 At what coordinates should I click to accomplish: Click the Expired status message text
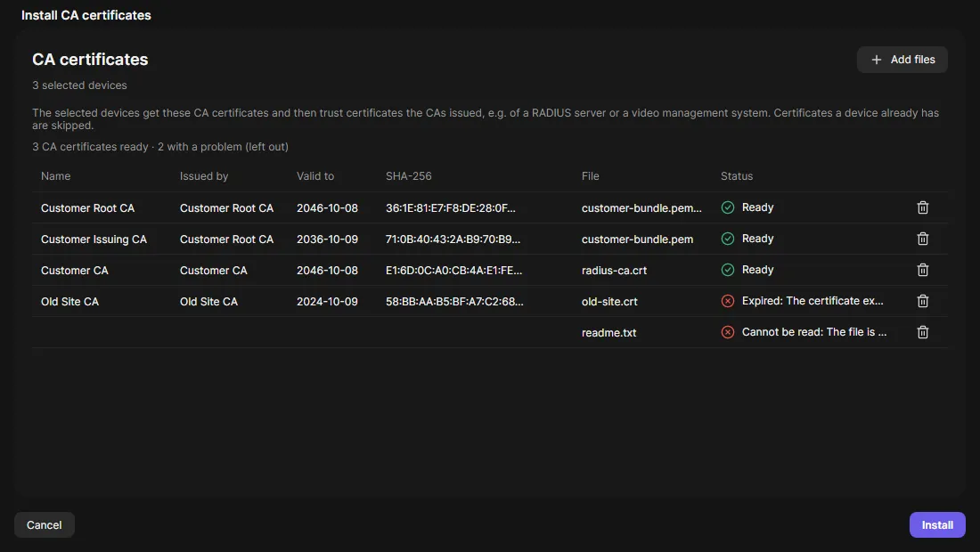[813, 301]
